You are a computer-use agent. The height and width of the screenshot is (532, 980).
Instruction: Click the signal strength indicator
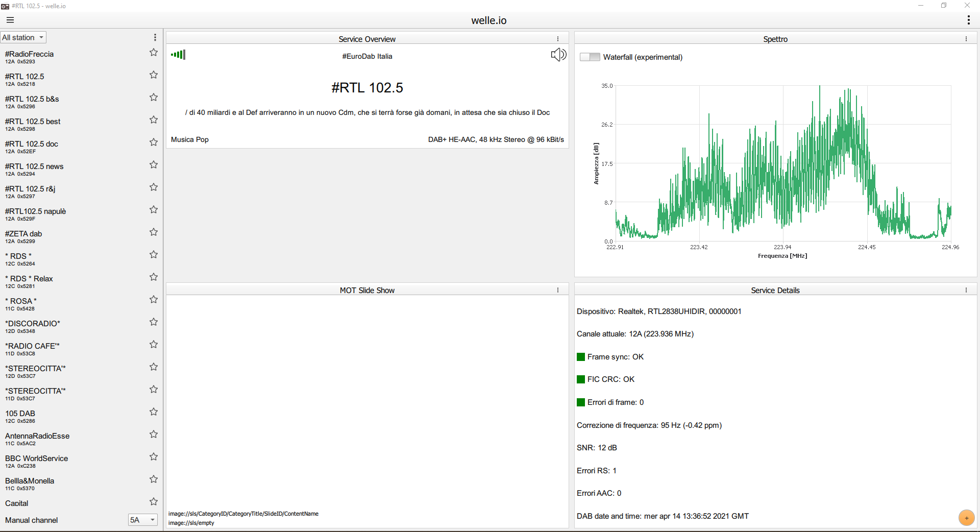pos(178,55)
